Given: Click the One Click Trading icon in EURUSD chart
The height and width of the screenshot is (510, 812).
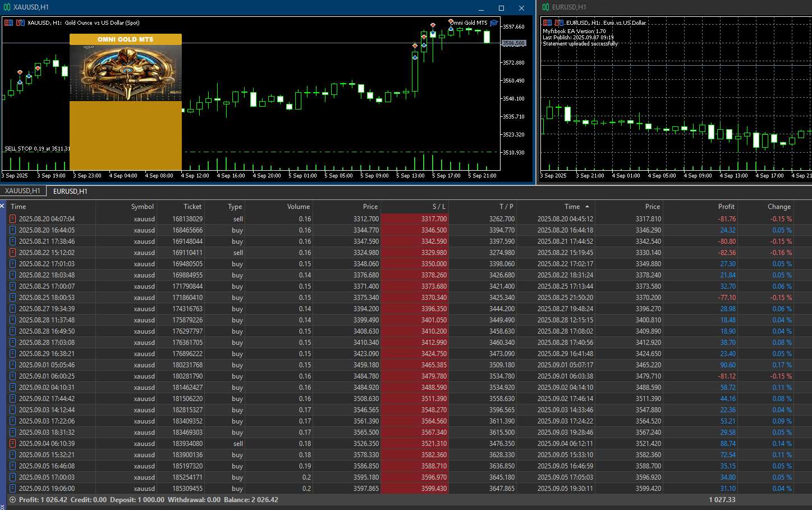Looking at the screenshot, I should point(547,23).
